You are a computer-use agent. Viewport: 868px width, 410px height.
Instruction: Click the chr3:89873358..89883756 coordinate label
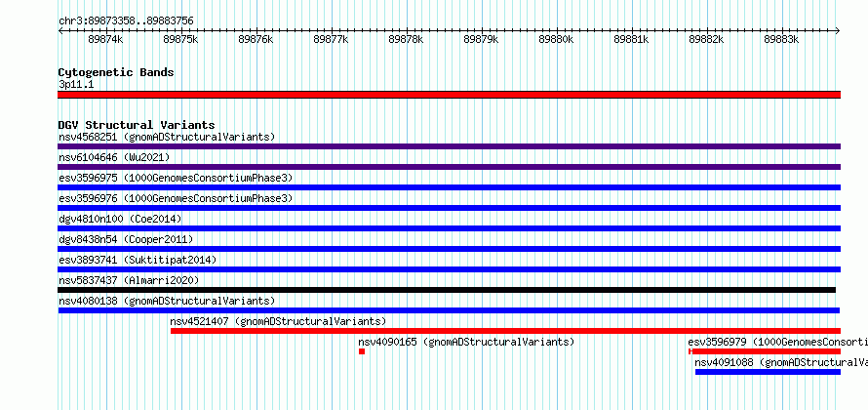point(126,21)
